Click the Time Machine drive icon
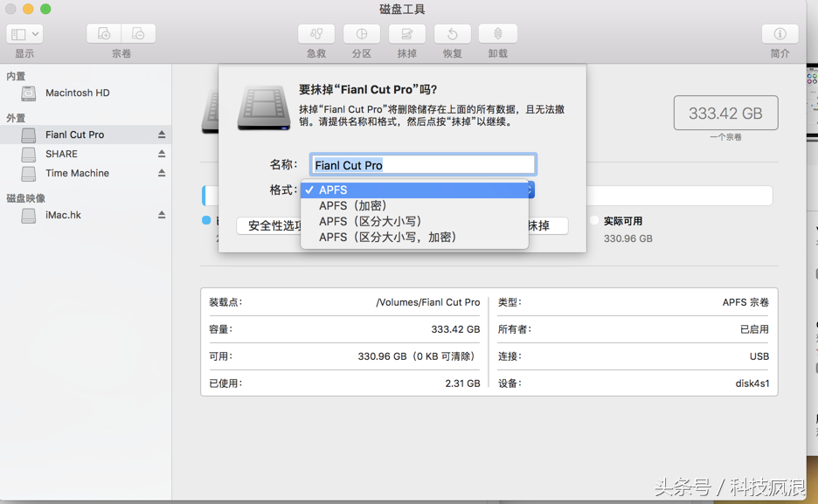818x504 pixels. click(x=29, y=174)
